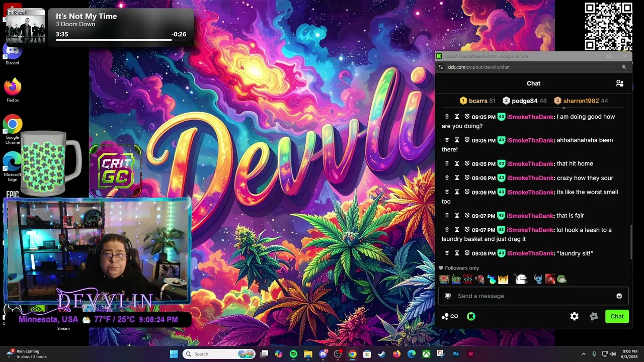Image resolution: width=644 pixels, height=362 pixels.
Task: Delete the "that hit home" chat message
Action: (447, 163)
